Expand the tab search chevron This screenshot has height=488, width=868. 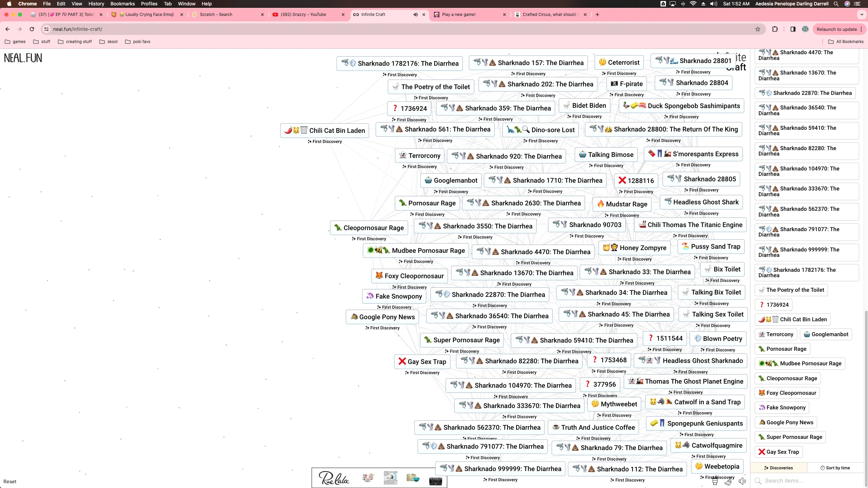pos(862,15)
